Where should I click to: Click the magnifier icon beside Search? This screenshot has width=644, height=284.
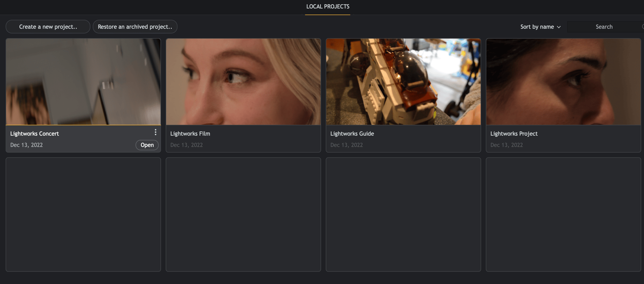643,27
